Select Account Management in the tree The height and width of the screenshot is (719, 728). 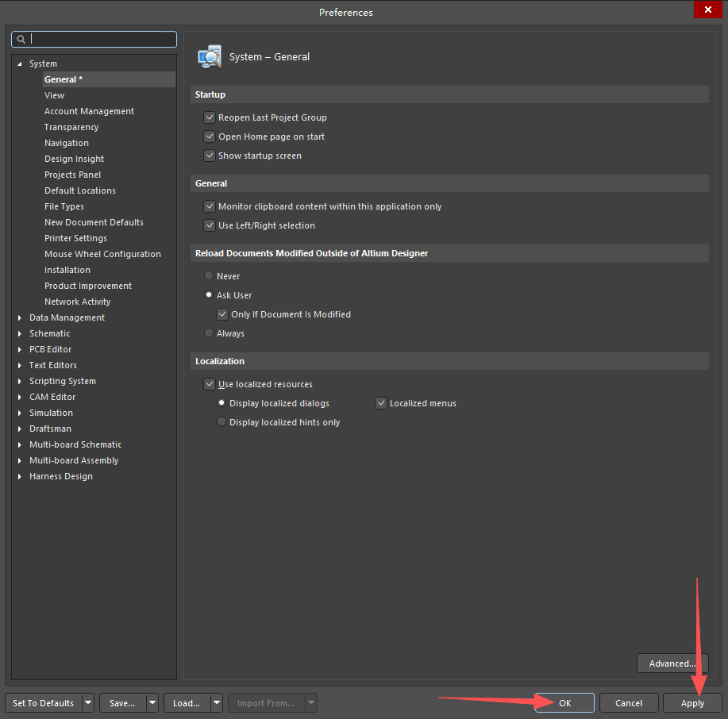coord(89,111)
